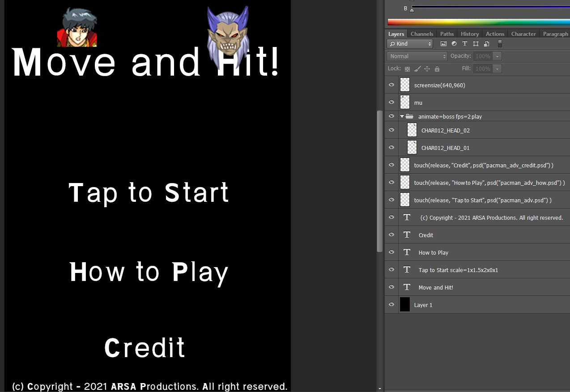Image resolution: width=570 pixels, height=392 pixels.
Task: Click the shape layers filter icon
Action: [x=476, y=43]
